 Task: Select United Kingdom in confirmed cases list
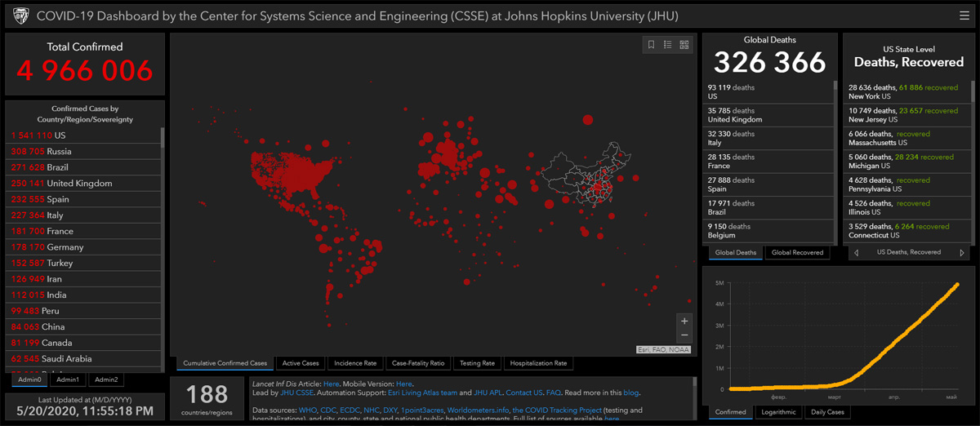[84, 183]
